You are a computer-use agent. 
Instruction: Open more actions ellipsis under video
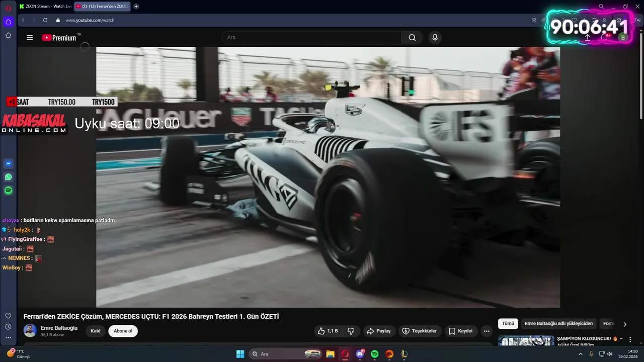(486, 331)
